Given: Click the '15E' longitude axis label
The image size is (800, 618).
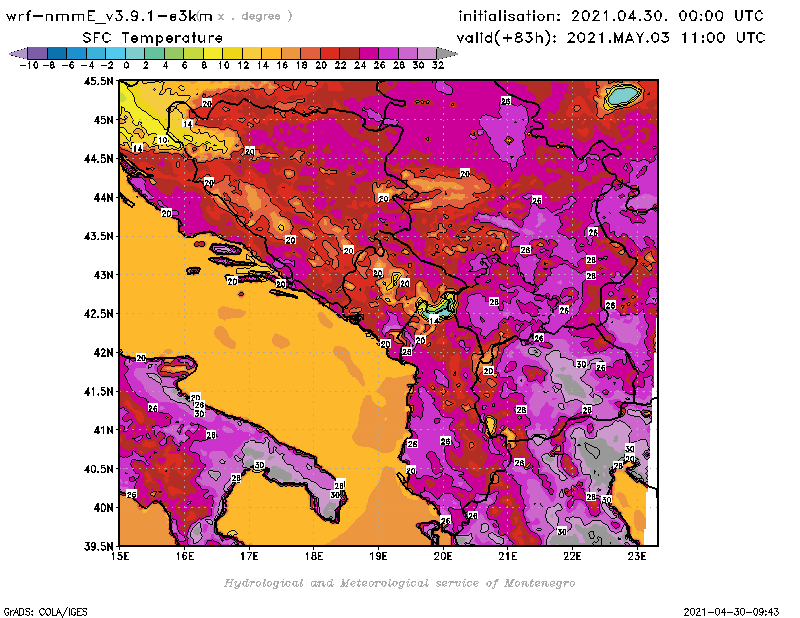Looking at the screenshot, I should [120, 556].
